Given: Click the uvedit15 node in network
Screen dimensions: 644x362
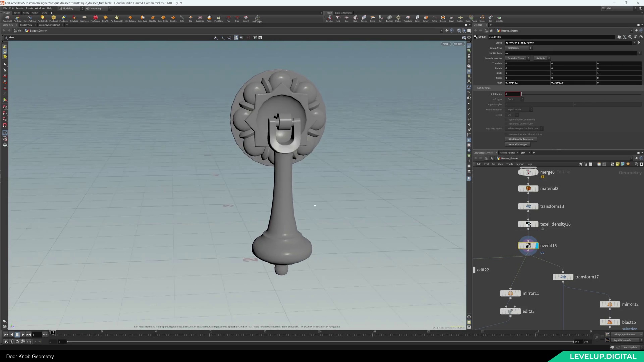Looking at the screenshot, I should [528, 246].
